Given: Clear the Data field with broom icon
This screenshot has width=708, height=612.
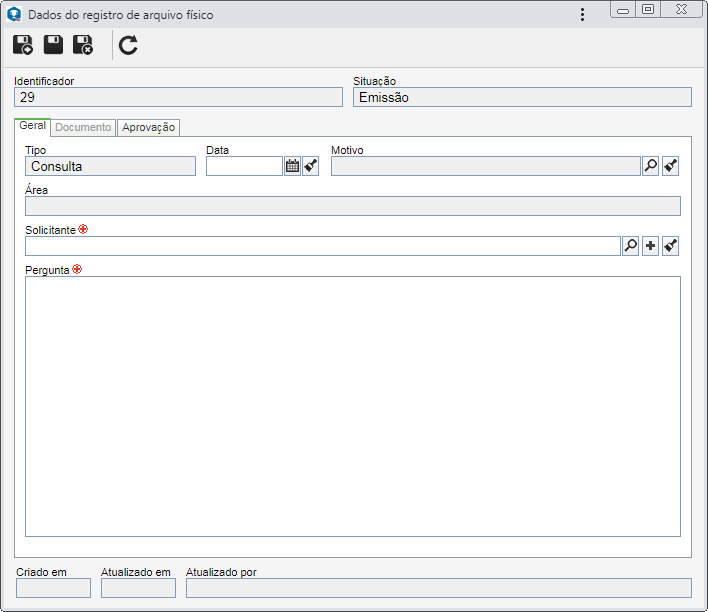Looking at the screenshot, I should click(311, 166).
